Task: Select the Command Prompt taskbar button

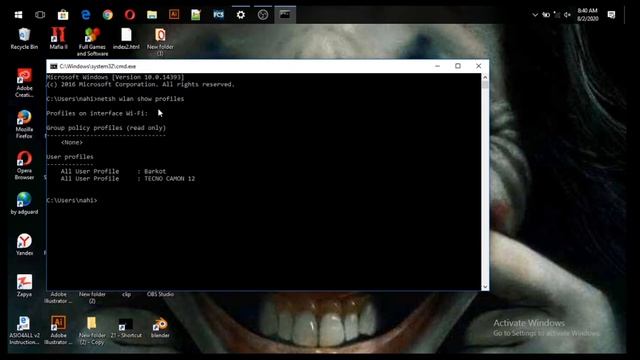Action: tap(285, 15)
